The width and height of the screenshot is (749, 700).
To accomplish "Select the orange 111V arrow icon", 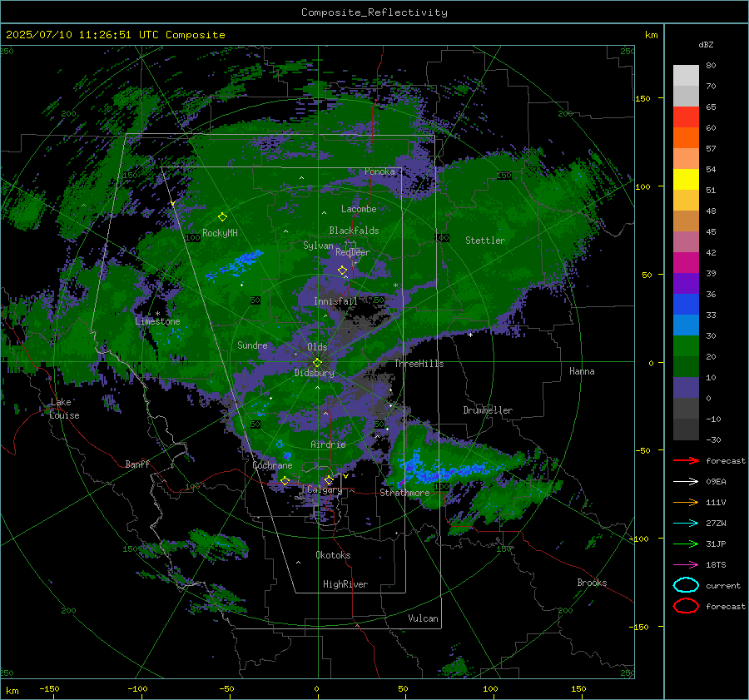I will [686, 502].
